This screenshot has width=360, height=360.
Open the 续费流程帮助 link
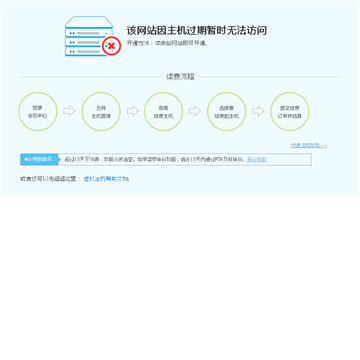[309, 145]
